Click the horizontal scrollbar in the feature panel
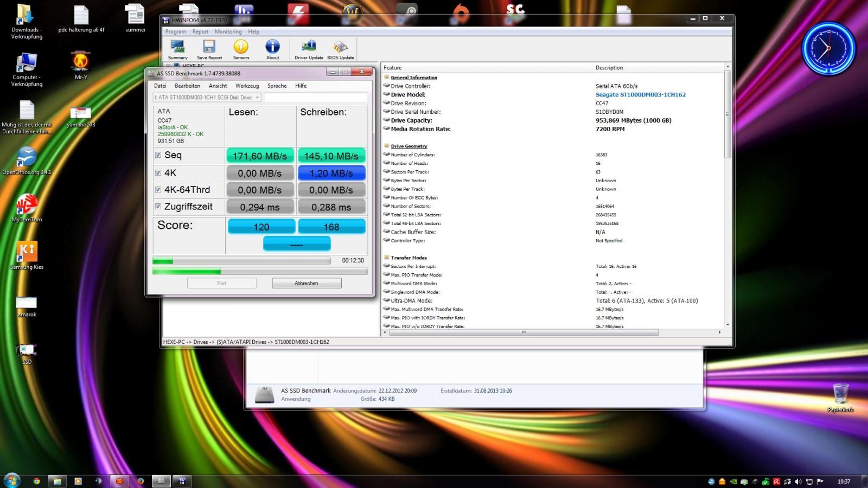Viewport: 868px width, 488px height. tap(524, 332)
